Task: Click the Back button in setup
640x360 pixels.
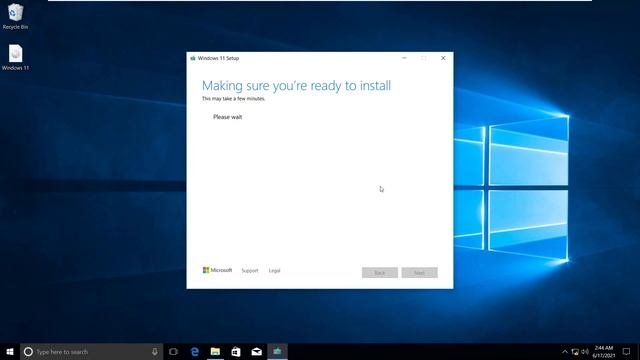Action: (x=380, y=273)
